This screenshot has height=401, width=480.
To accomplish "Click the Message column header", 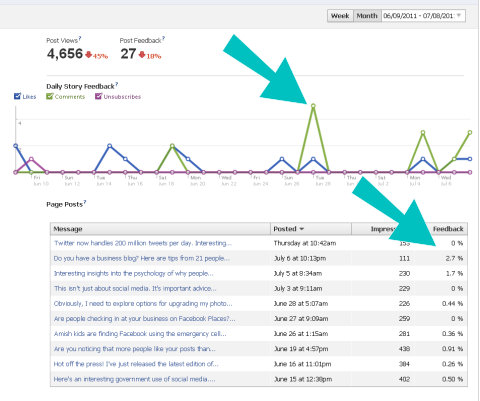I will (160, 229).
